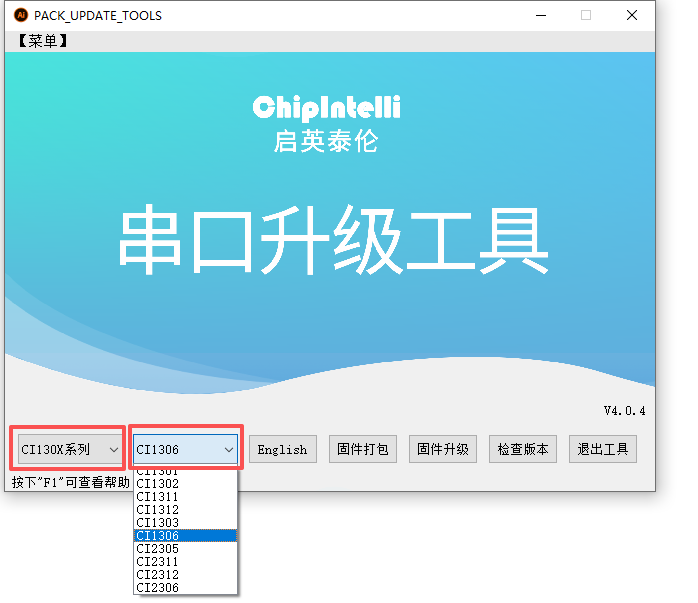The image size is (698, 603).
Task: Click the 固件打包 button
Action: [364, 450]
